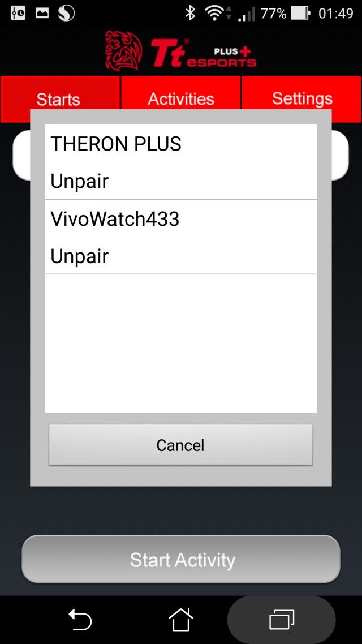The height and width of the screenshot is (644, 362).
Task: Unpair the THERON PLUS device
Action: point(80,181)
